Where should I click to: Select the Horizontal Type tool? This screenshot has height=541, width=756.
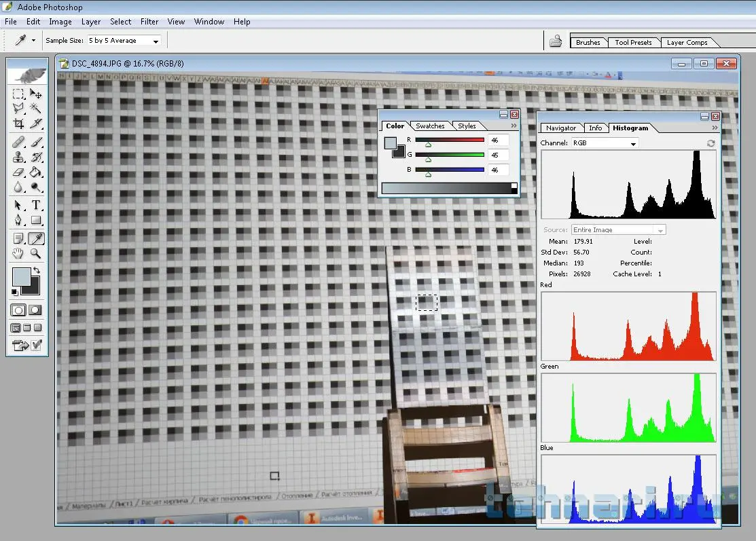pos(36,205)
